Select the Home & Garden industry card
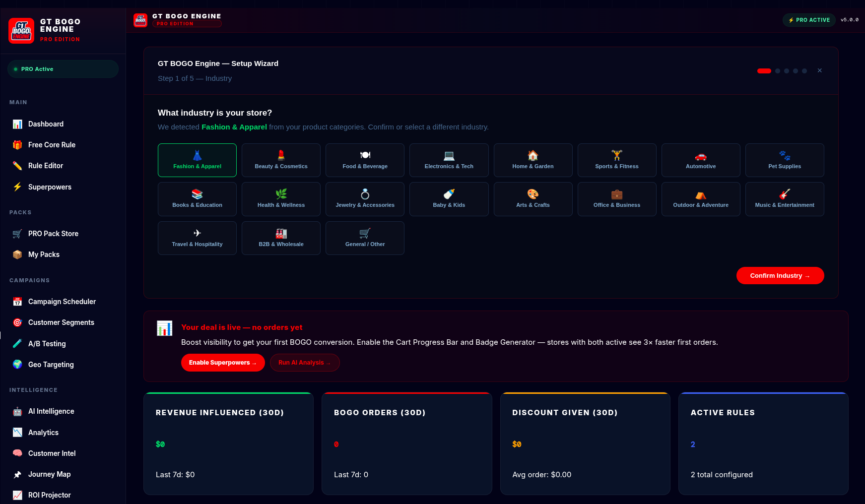The width and height of the screenshot is (865, 504). tap(533, 160)
